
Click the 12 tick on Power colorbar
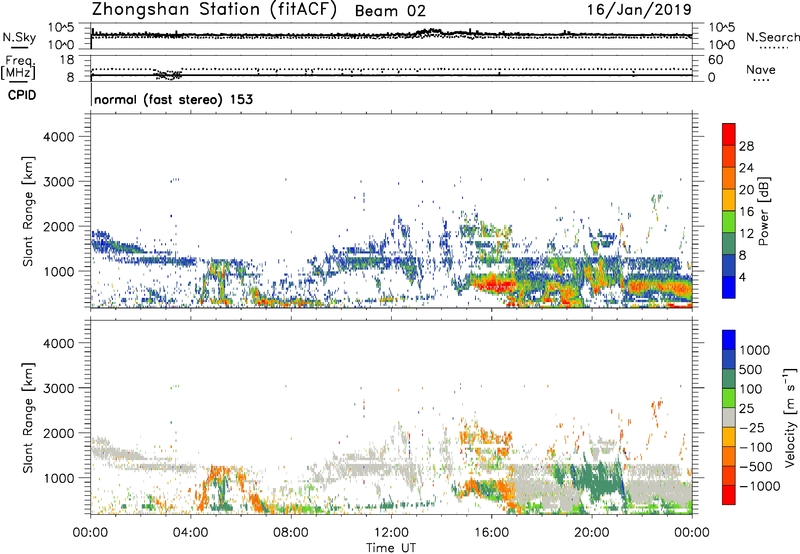[x=746, y=234]
